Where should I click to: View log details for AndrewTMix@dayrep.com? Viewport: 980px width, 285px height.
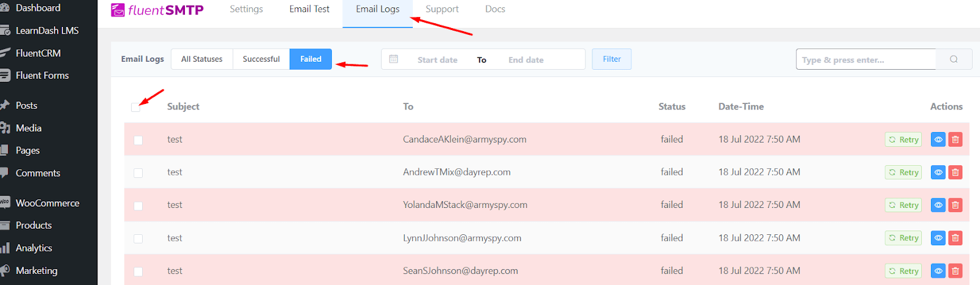pos(938,172)
